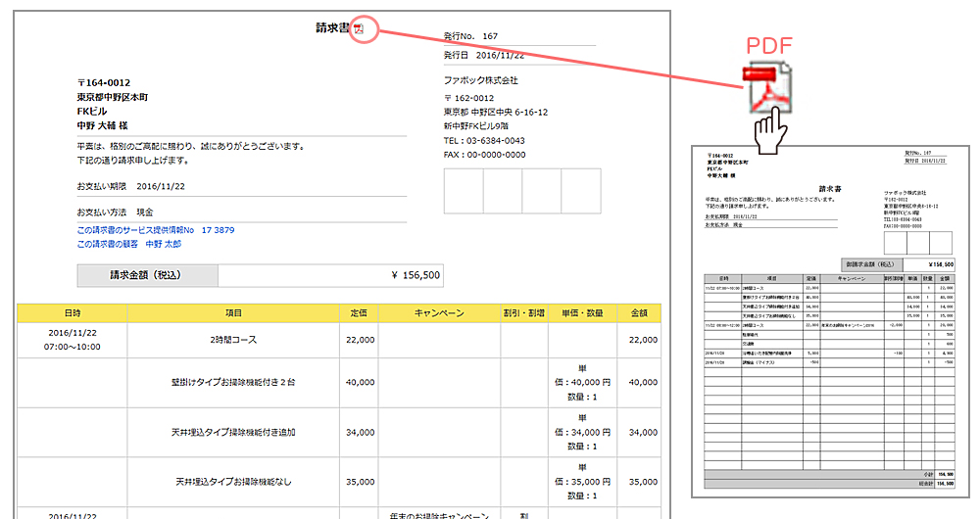Viewport: 980px width, 519px height.
Task: Select recipient postal code 〒164-0012
Action: point(104,82)
